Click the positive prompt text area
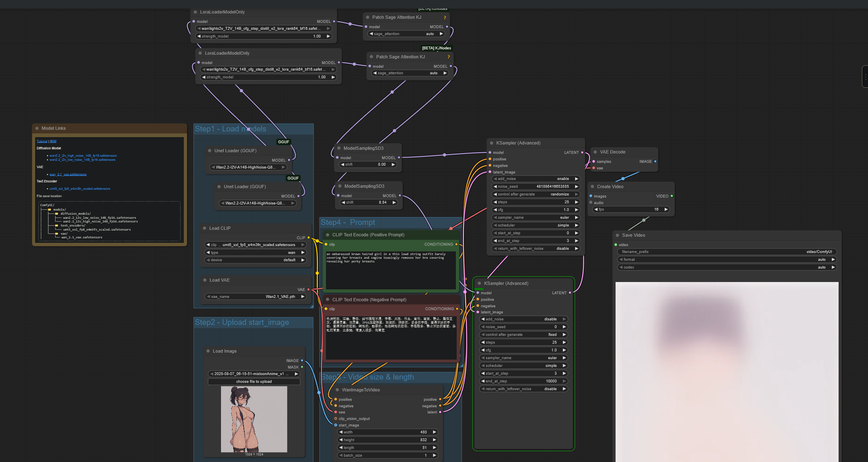Image resolution: width=868 pixels, height=462 pixels. pyautogui.click(x=390, y=269)
